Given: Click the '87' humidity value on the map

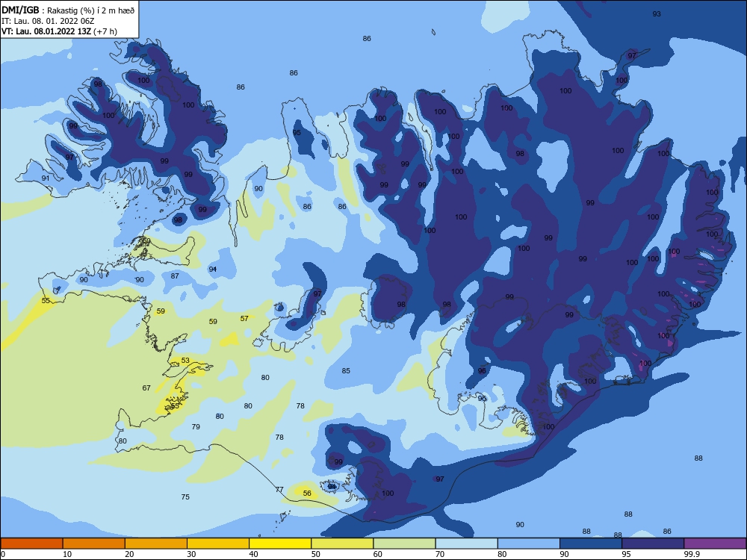Looking at the screenshot, I should pyautogui.click(x=175, y=276).
